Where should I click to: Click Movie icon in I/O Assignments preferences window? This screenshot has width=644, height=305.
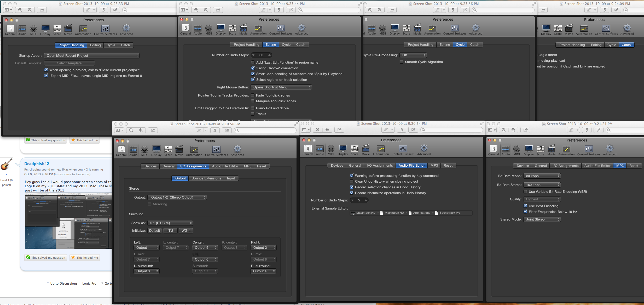pyautogui.click(x=179, y=149)
